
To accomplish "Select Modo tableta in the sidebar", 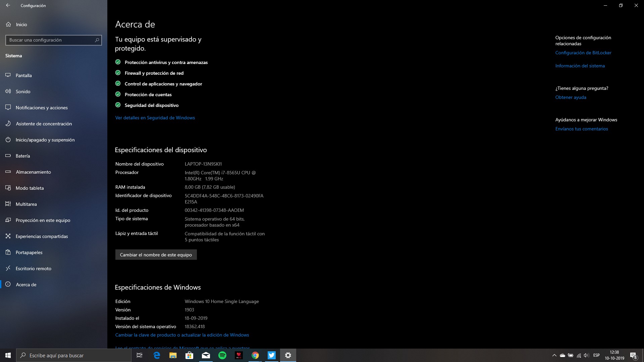I will click(x=54, y=188).
